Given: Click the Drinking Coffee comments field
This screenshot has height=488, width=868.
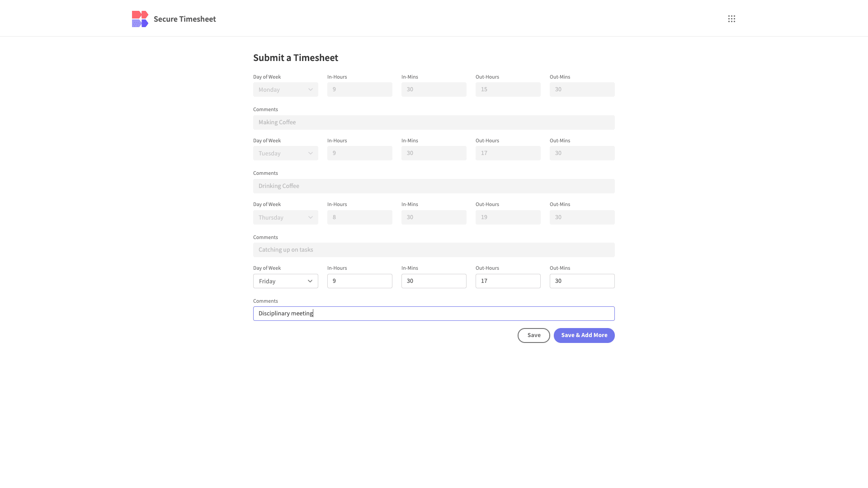Looking at the screenshot, I should [434, 186].
